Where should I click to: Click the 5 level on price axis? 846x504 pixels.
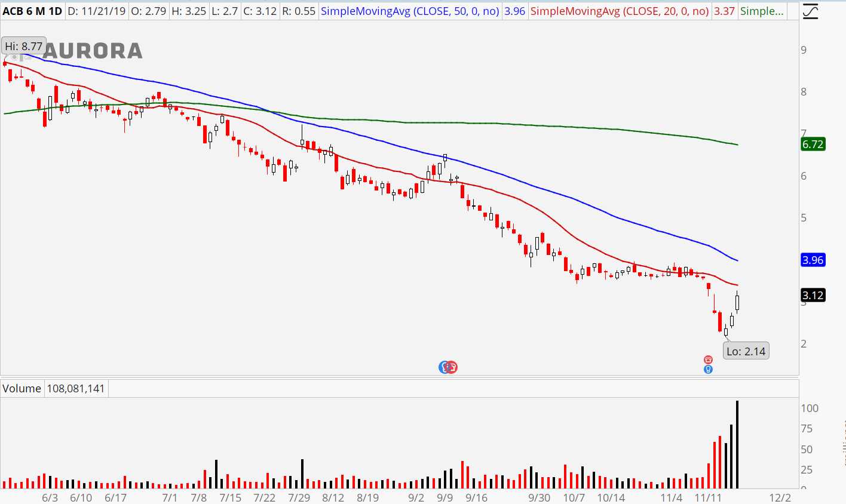804,218
